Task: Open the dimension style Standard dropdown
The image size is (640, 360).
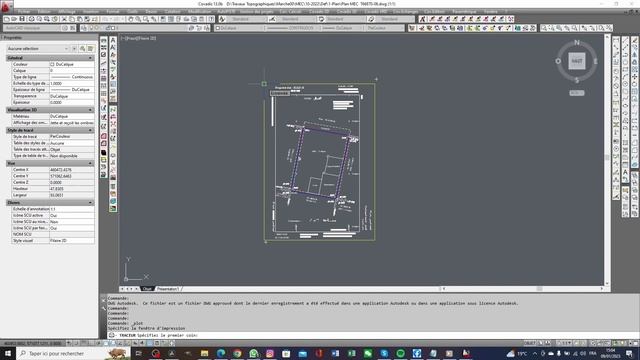Action: point(296,19)
